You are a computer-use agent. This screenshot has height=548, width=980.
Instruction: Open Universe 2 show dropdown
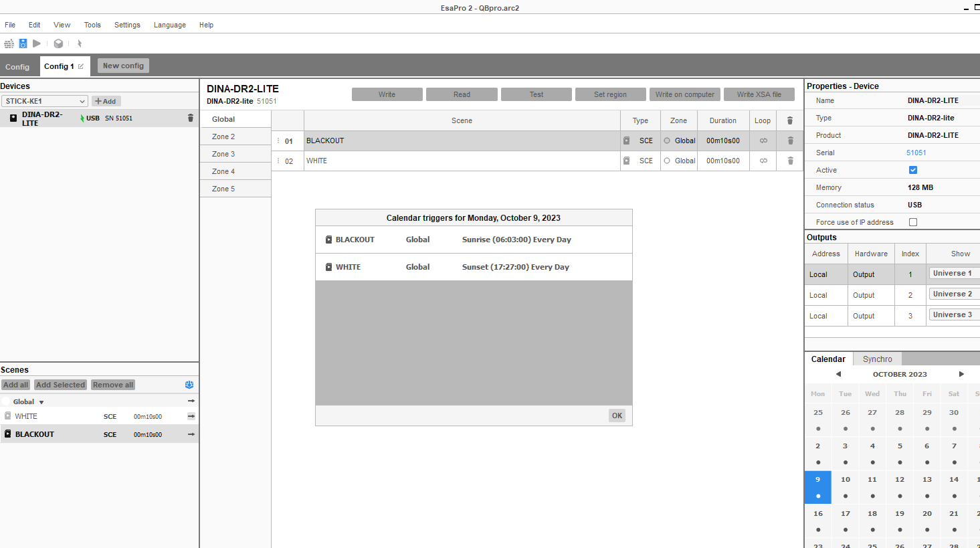tap(955, 294)
